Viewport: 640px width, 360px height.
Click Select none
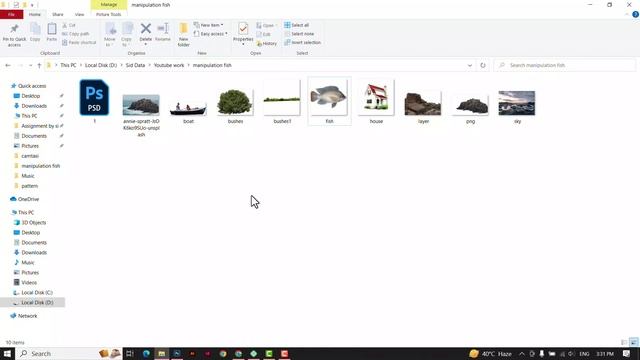point(299,34)
